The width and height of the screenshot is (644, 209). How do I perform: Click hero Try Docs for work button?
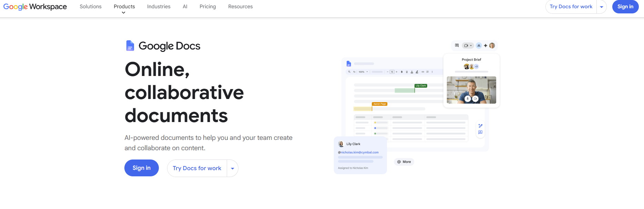(197, 168)
